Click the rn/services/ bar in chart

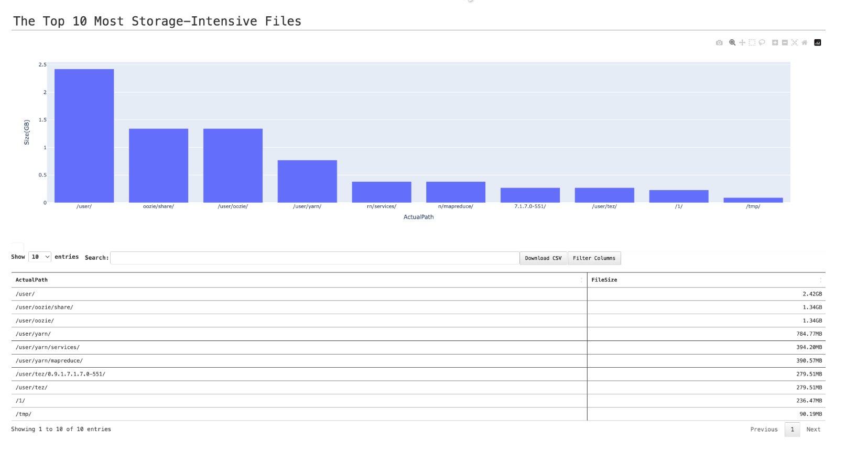click(382, 192)
